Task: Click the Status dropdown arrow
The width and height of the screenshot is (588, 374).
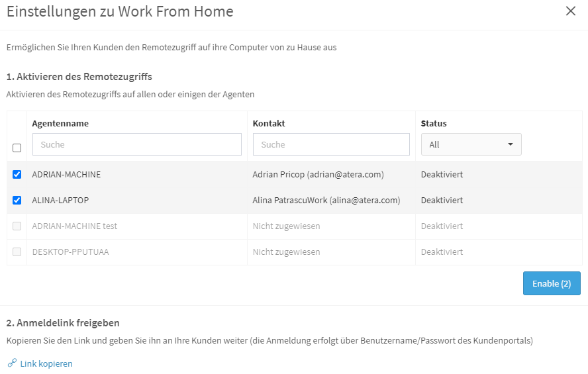Action: coord(510,144)
